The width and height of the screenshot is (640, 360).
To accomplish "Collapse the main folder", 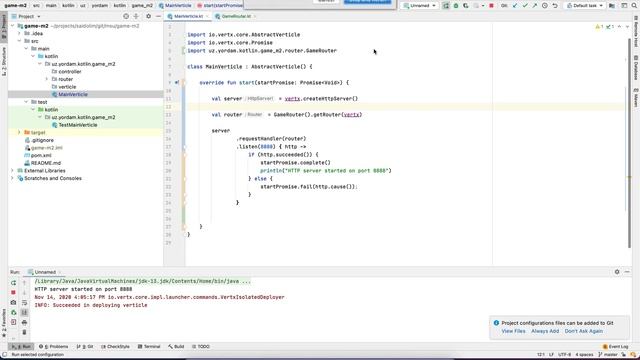I will point(26,49).
